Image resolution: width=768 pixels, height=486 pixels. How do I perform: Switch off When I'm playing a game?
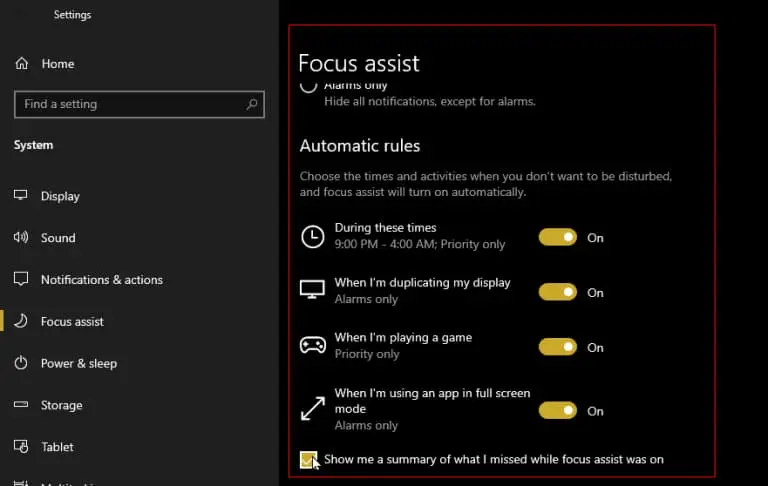(x=557, y=347)
